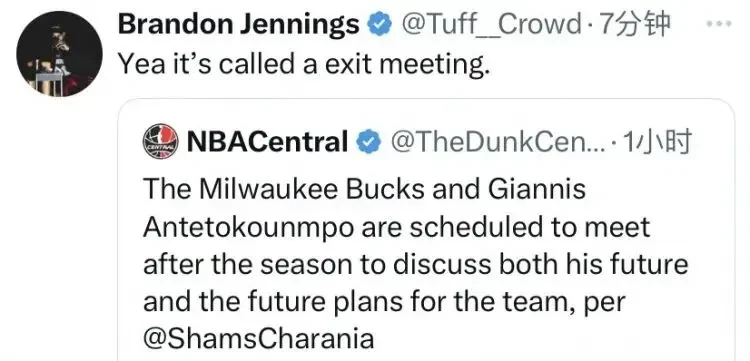Click the 7分钟 tweet timestamp
The height and width of the screenshot is (361, 750).
(635, 24)
